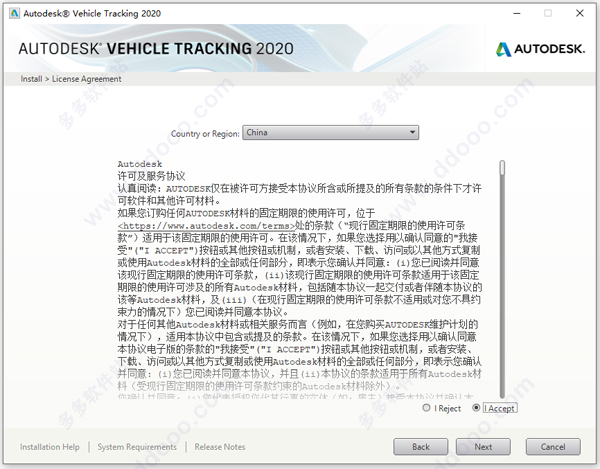Select the I Accept radio button
600x469 pixels.
pyautogui.click(x=476, y=408)
